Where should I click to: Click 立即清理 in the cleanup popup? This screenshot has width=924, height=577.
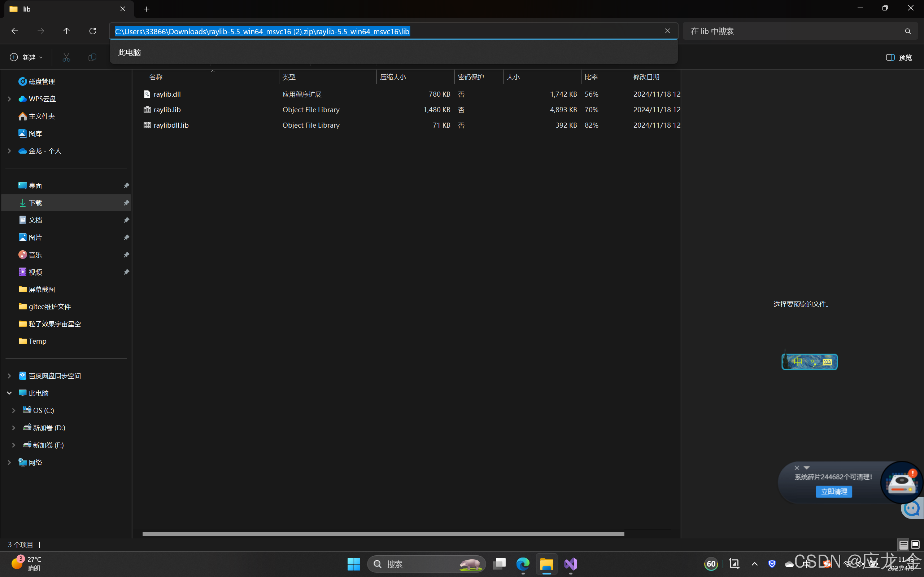pyautogui.click(x=834, y=492)
